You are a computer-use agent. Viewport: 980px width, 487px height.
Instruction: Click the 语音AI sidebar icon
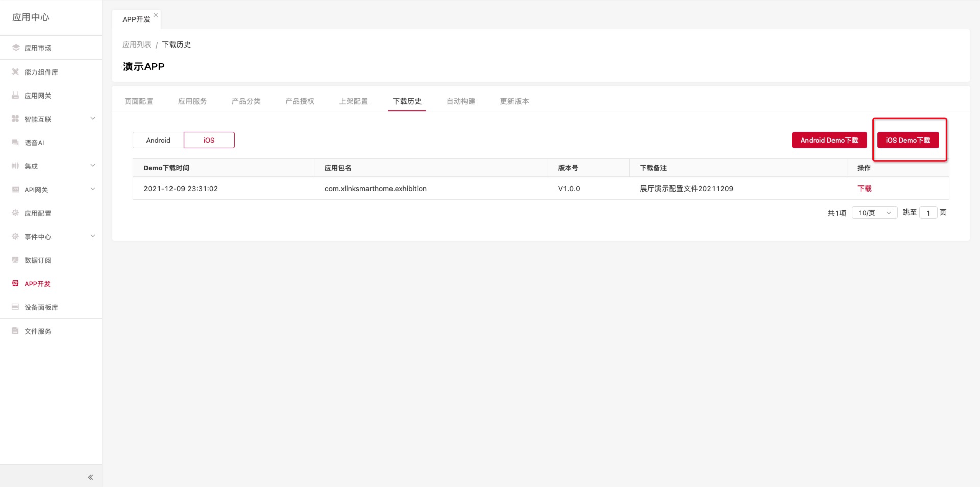15,142
